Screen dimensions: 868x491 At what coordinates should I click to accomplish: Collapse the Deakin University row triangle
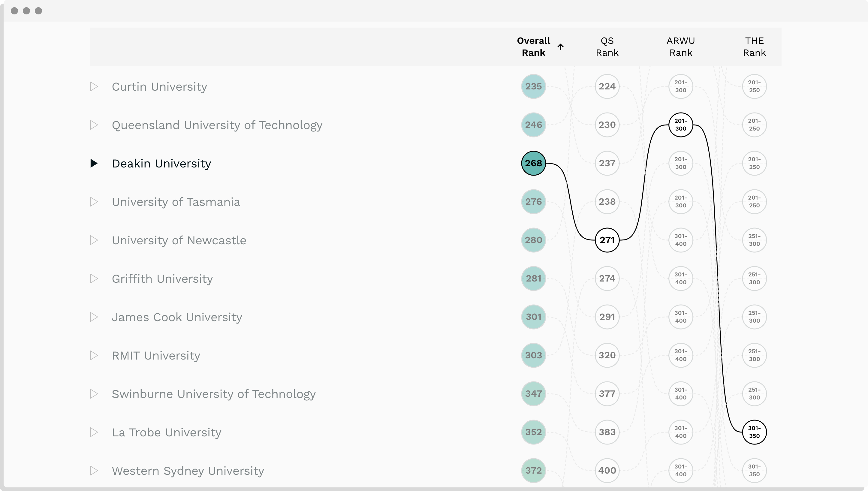[94, 164]
